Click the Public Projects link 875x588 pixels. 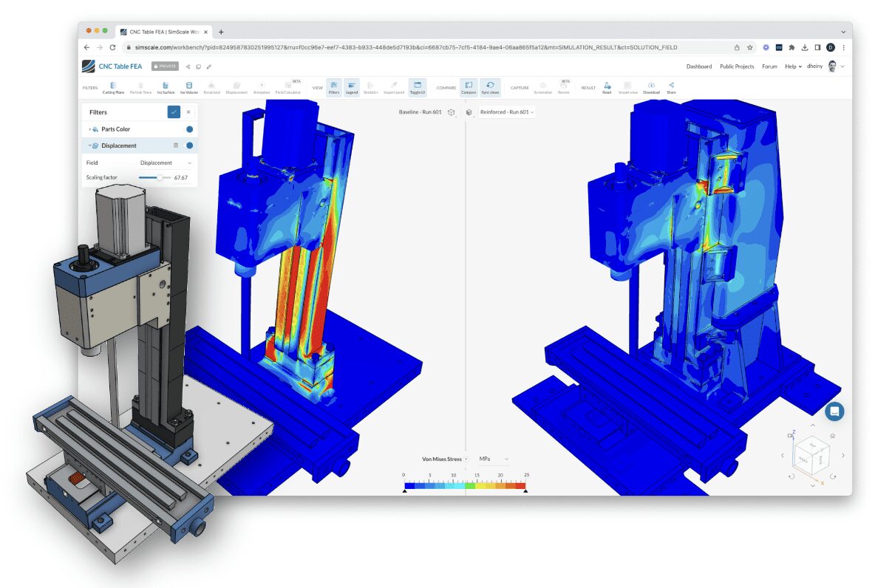[737, 66]
